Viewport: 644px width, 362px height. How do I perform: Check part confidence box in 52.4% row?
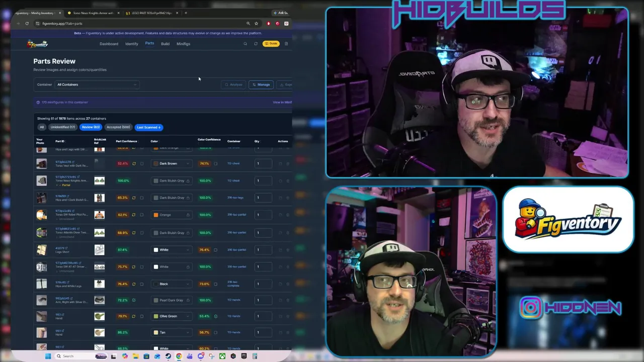pyautogui.click(x=142, y=163)
